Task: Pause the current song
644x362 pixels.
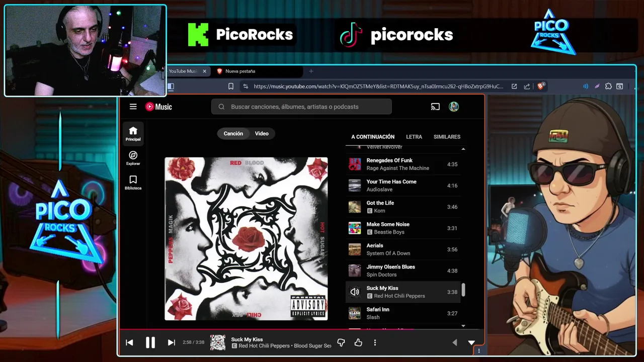Action: pos(150,342)
